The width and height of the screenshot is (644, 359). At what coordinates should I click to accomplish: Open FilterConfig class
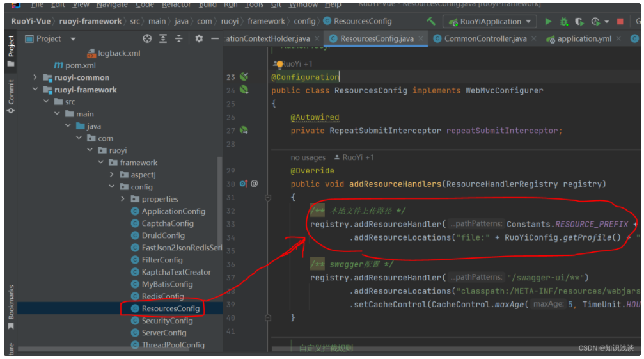(157, 260)
